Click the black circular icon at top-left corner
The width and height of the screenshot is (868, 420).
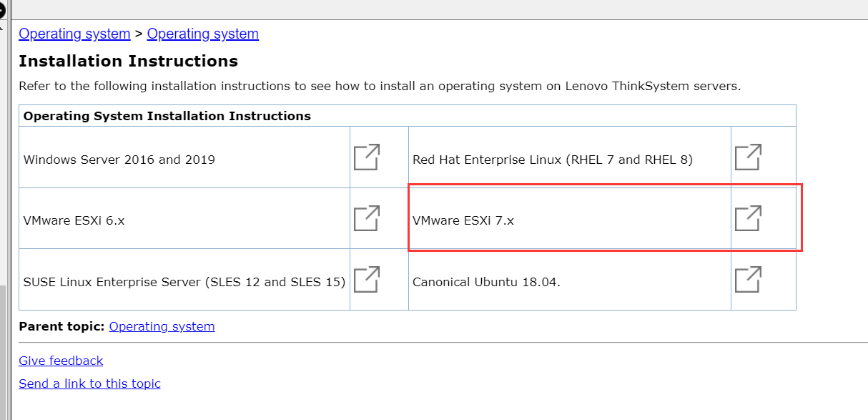click(x=2, y=10)
